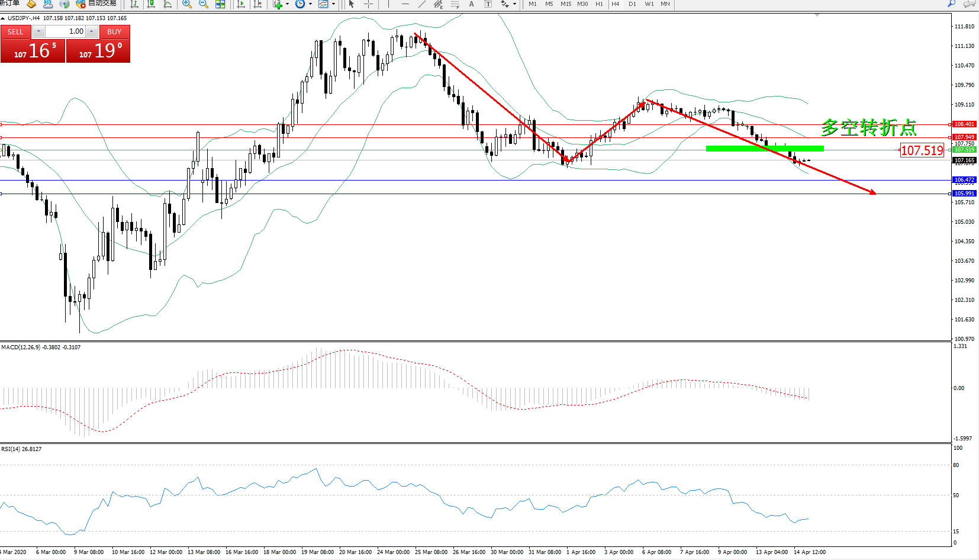Click the zoom out magnifier icon

203,4
